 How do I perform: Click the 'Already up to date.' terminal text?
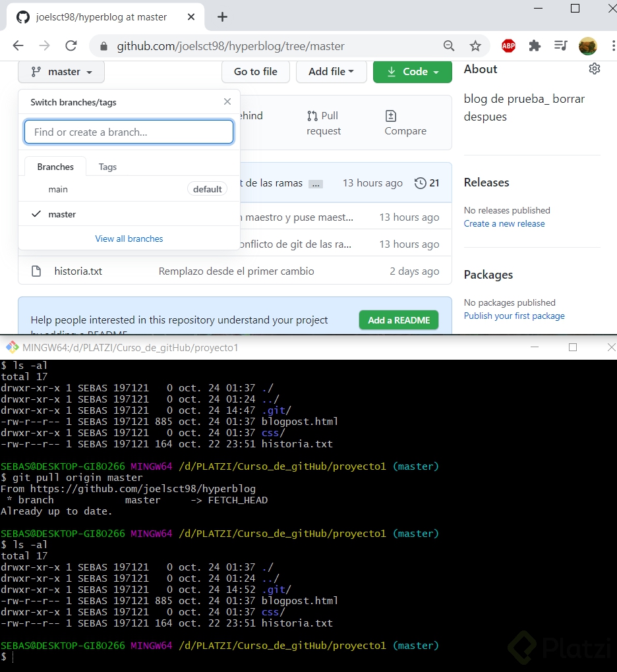pyautogui.click(x=56, y=511)
